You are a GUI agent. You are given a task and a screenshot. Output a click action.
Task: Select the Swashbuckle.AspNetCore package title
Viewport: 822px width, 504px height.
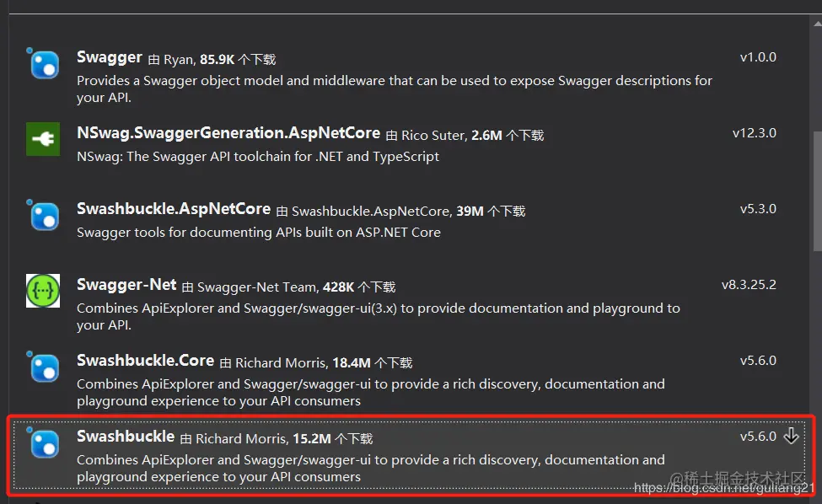[x=174, y=208]
